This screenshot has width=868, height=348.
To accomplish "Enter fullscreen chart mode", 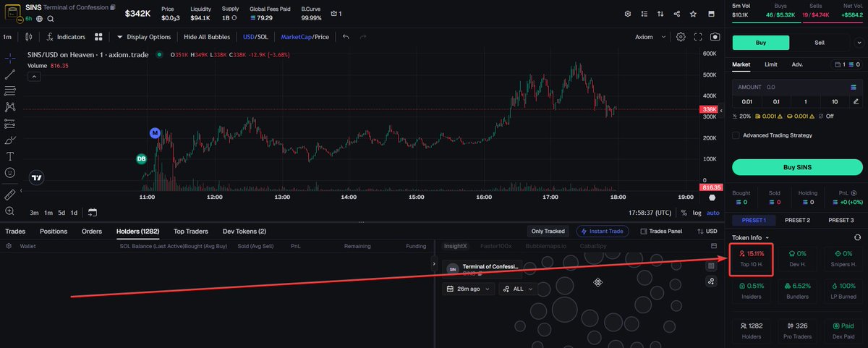I will [698, 37].
